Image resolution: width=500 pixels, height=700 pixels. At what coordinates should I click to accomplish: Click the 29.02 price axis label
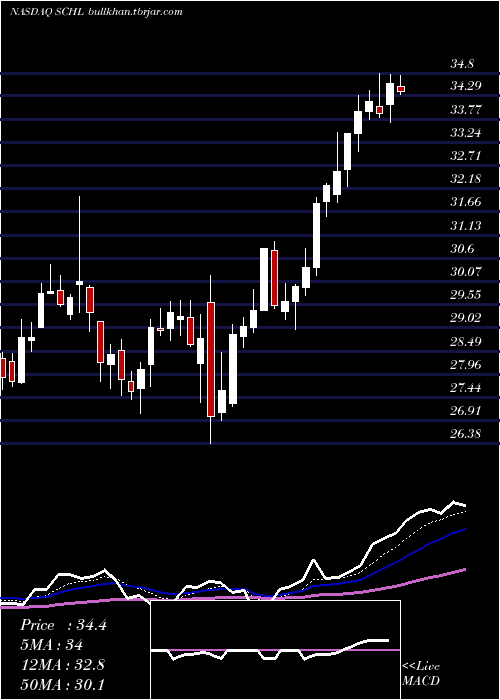pos(466,318)
